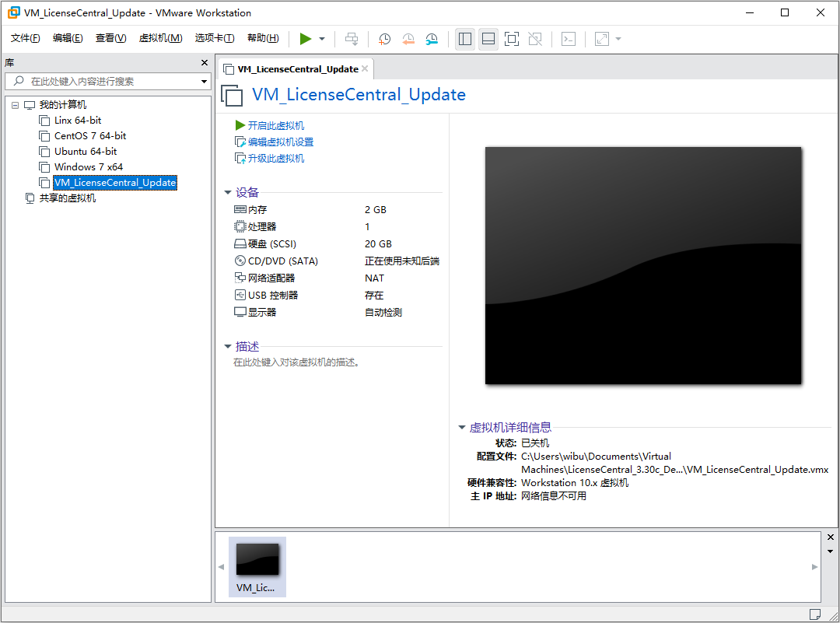
Task: Click the status bar message log icon
Action: [815, 614]
